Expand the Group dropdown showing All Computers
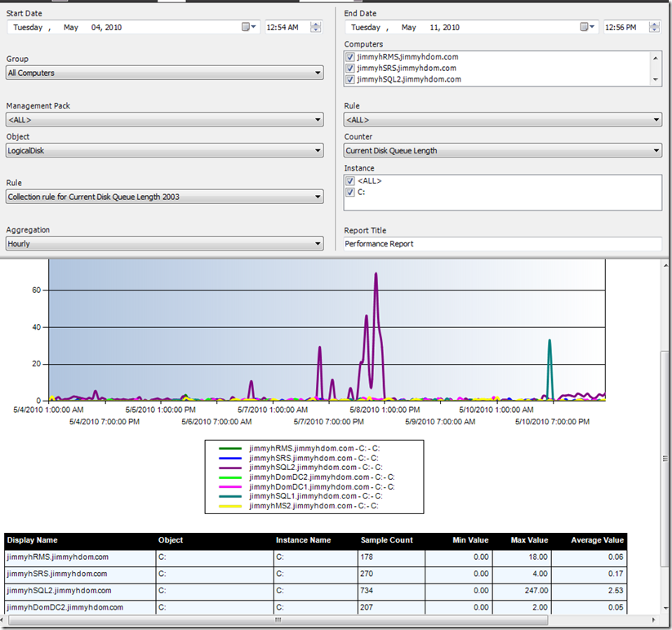Screen dimensions: 672x630 pyautogui.click(x=317, y=73)
